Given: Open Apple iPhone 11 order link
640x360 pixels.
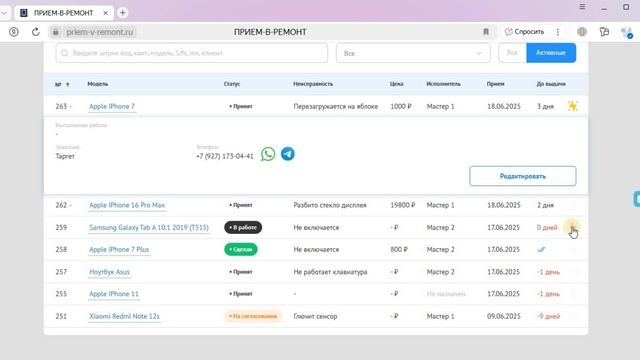Looking at the screenshot, I should tap(114, 294).
